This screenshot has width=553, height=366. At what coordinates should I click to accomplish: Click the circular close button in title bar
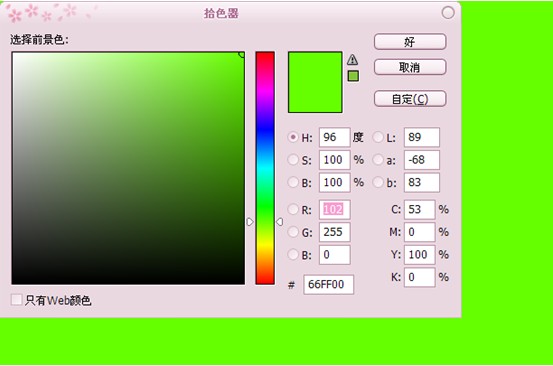(448, 13)
